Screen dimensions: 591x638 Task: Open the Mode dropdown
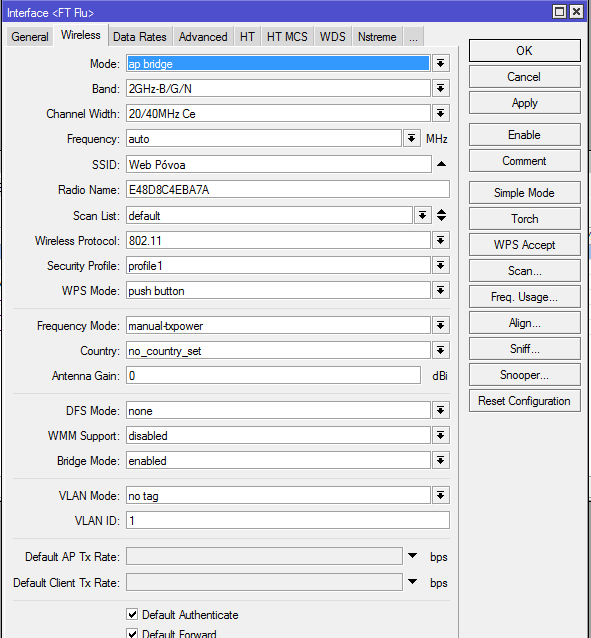pos(440,63)
